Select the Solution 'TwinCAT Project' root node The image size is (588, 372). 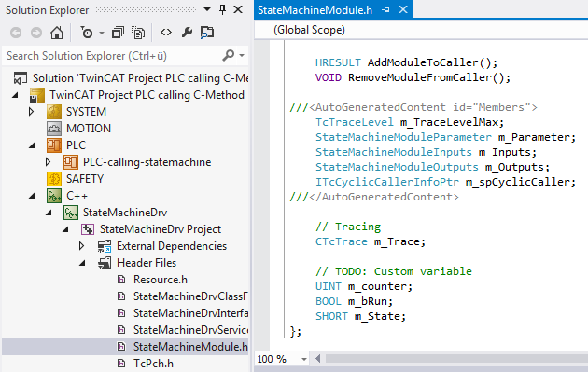(x=141, y=78)
